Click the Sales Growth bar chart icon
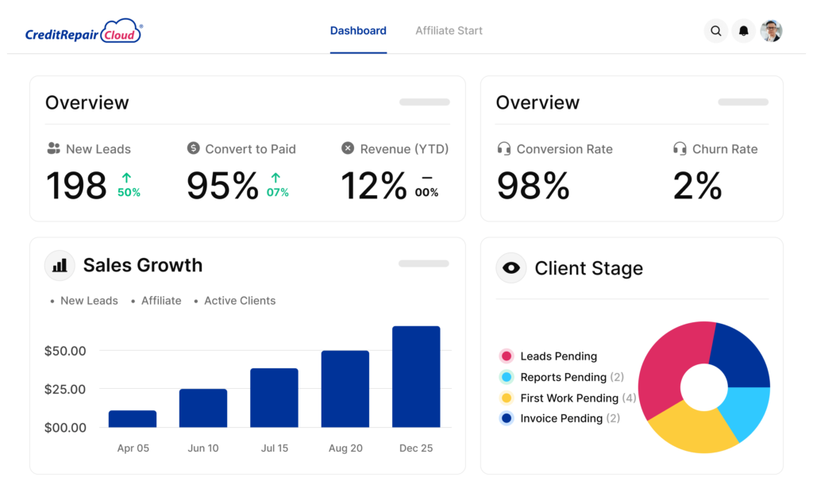This screenshot has width=813, height=504. click(60, 266)
